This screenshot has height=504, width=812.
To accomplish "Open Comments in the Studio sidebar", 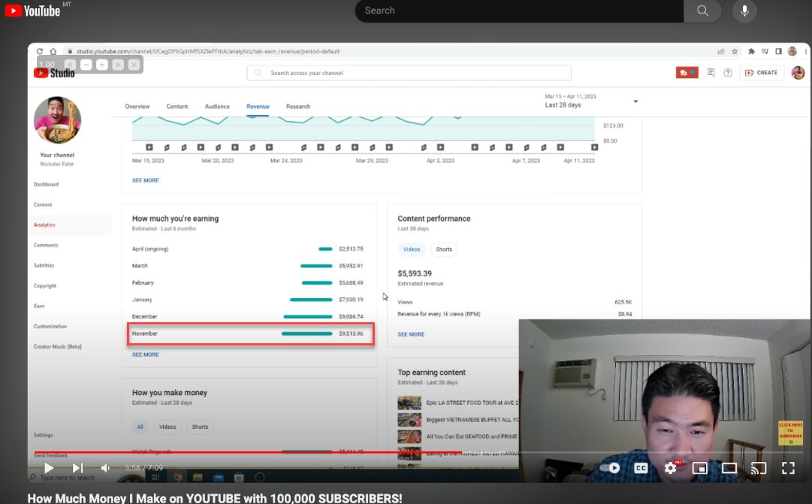I will (46, 245).
